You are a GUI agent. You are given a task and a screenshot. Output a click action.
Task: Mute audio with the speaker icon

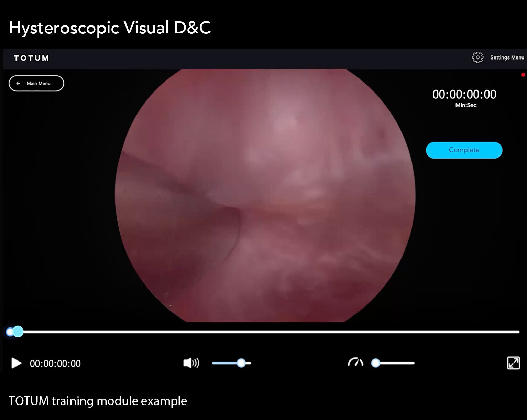(x=191, y=363)
